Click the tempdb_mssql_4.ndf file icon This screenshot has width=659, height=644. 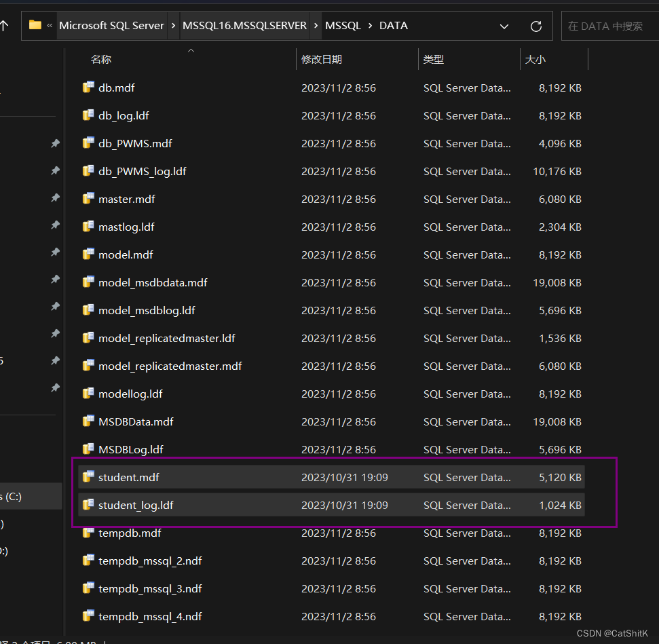pos(88,615)
